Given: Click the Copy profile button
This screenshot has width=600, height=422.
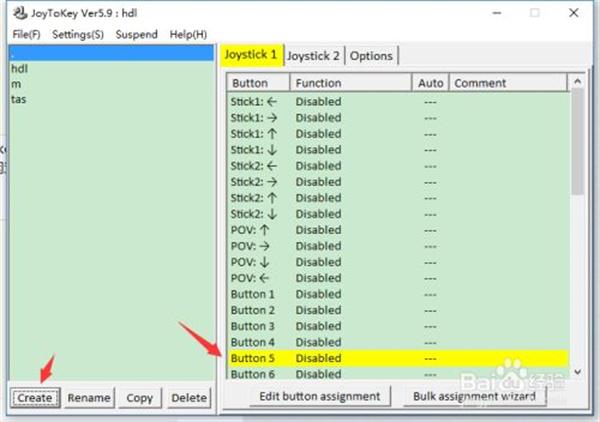Looking at the screenshot, I should click(139, 397).
